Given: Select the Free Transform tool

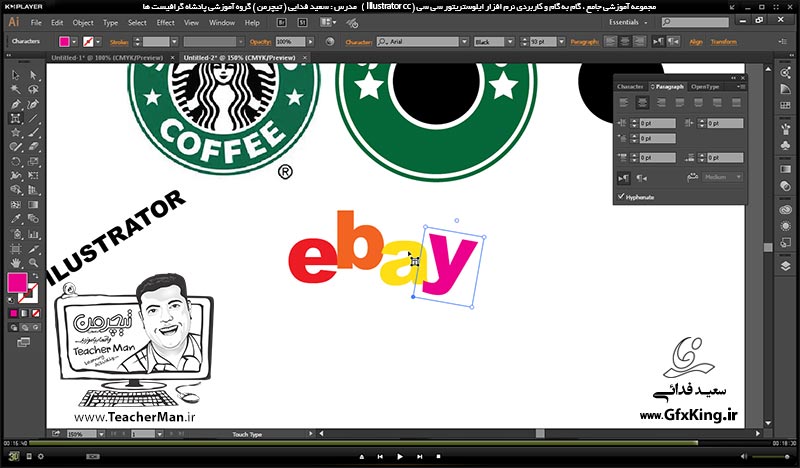Looking at the screenshot, I should coord(33,176).
